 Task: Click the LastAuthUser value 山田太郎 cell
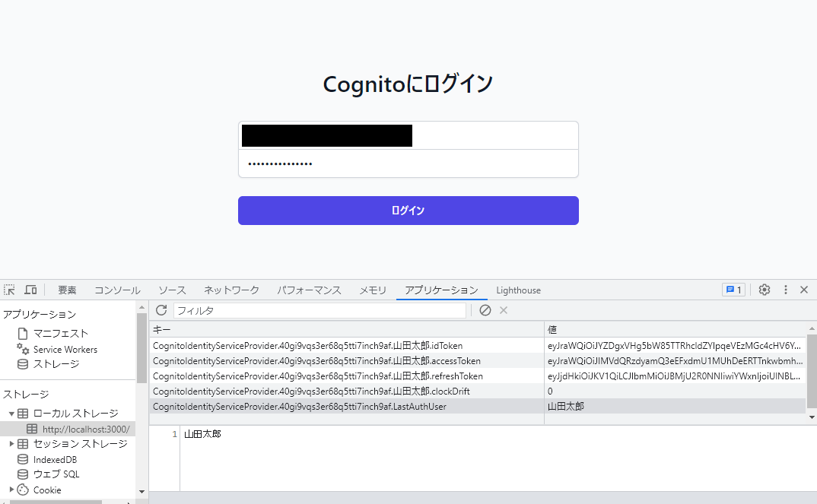676,406
